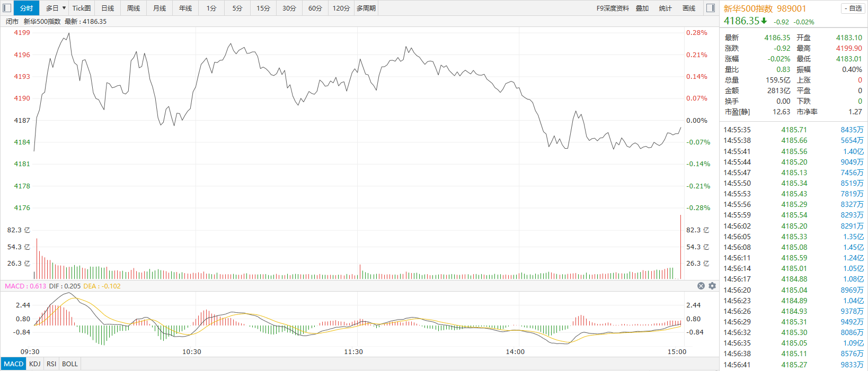
Task: Click the 叠加 overlay button
Action: point(642,8)
